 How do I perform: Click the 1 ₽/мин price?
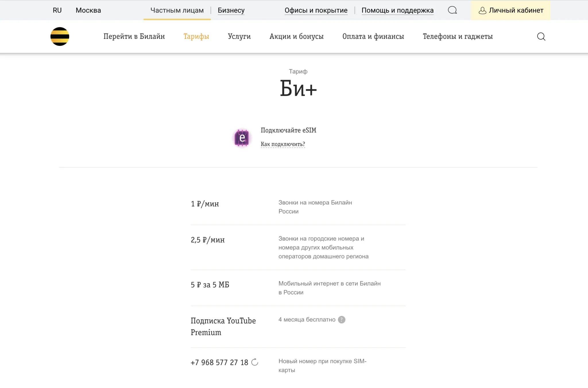pos(205,204)
